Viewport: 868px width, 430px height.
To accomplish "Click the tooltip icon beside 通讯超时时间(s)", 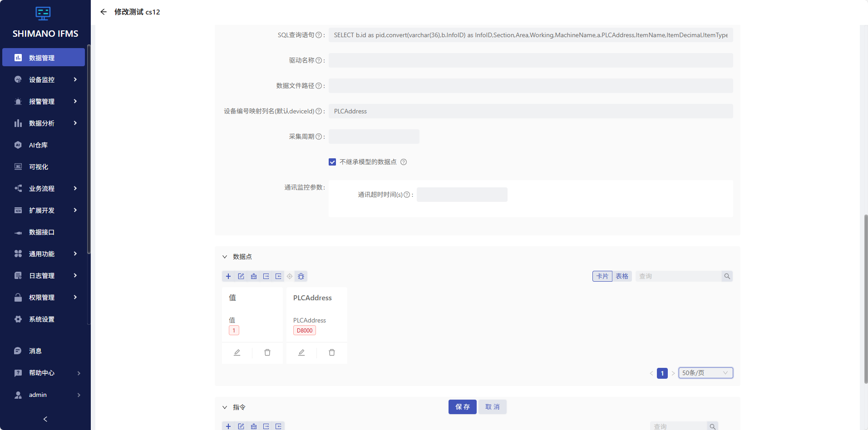I will point(407,195).
